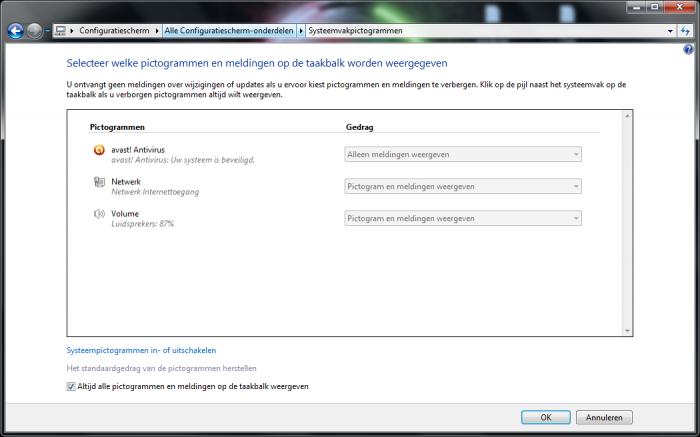Close the window with red X
Image resolution: width=700 pixels, height=437 pixels.
(679, 7)
